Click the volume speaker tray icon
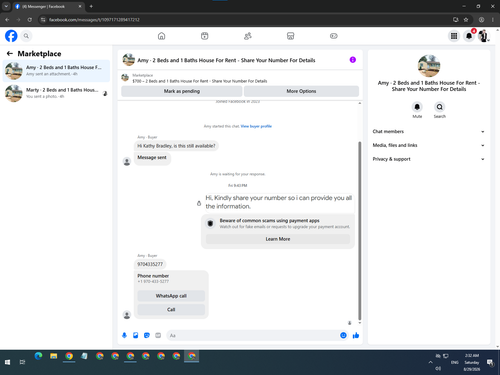 pos(438,368)
